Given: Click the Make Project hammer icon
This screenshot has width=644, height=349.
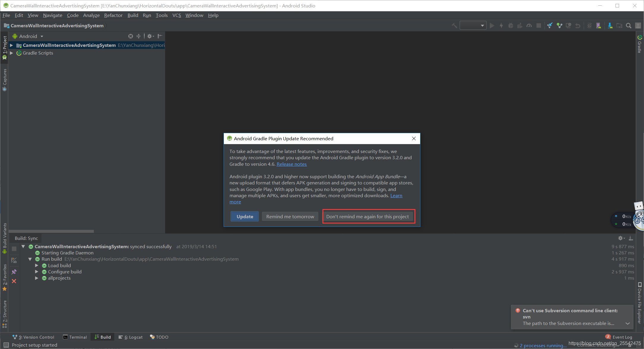Looking at the screenshot, I should (454, 26).
